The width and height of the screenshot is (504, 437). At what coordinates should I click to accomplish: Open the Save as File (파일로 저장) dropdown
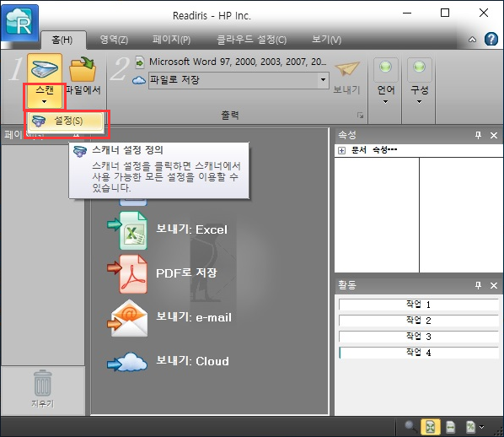[323, 79]
